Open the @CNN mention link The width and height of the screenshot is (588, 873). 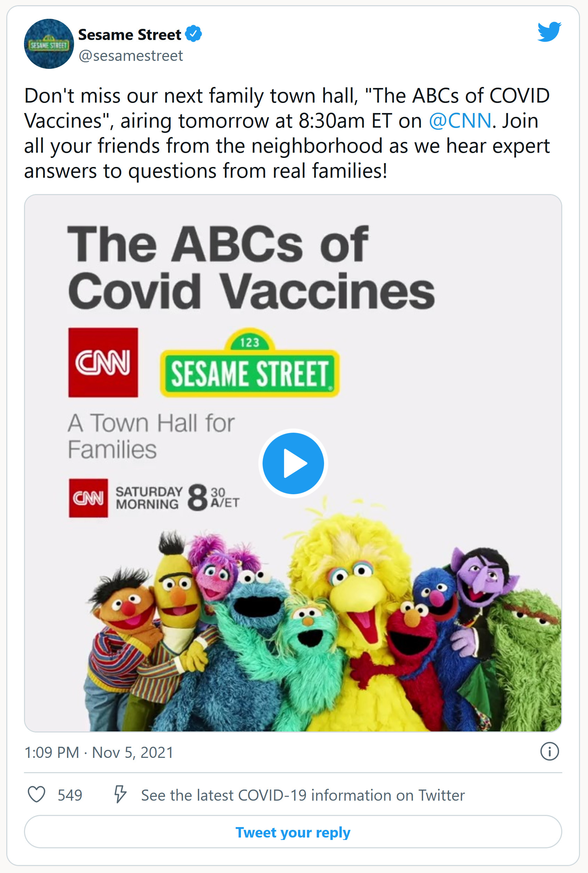click(460, 121)
